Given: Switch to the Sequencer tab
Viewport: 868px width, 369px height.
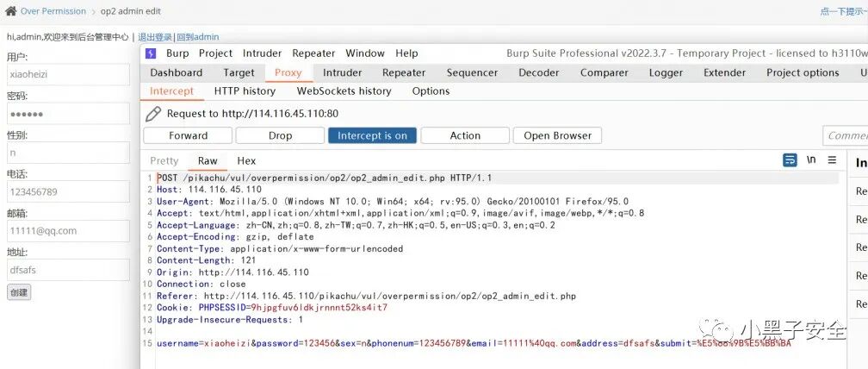Looking at the screenshot, I should (472, 73).
